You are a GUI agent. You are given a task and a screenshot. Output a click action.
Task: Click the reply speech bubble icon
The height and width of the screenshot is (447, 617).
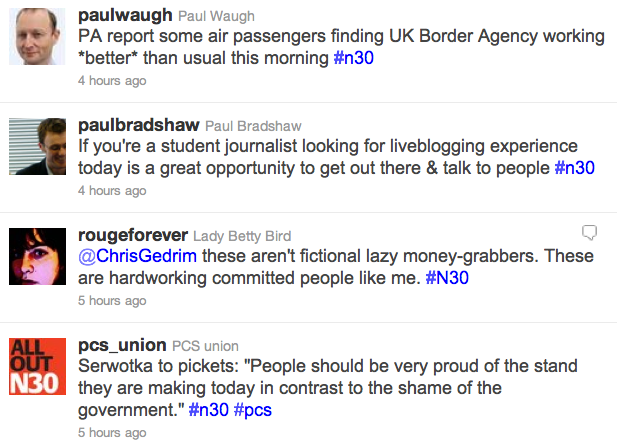(x=590, y=233)
